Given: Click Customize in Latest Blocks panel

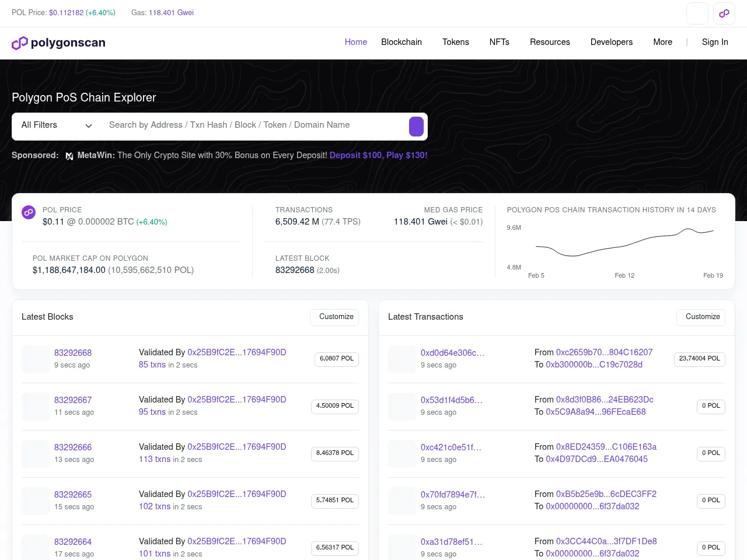Looking at the screenshot, I should pos(336,317).
